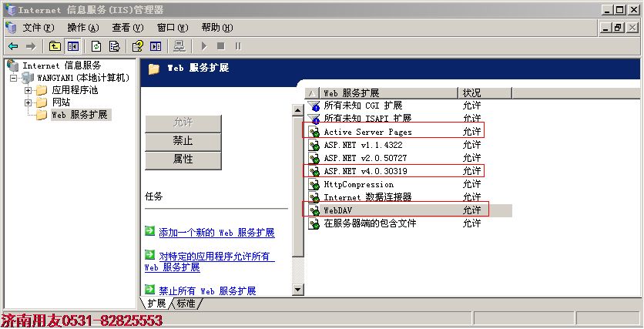Sort by the 状况 column header
Screen dimensions: 644x329
tap(485, 92)
